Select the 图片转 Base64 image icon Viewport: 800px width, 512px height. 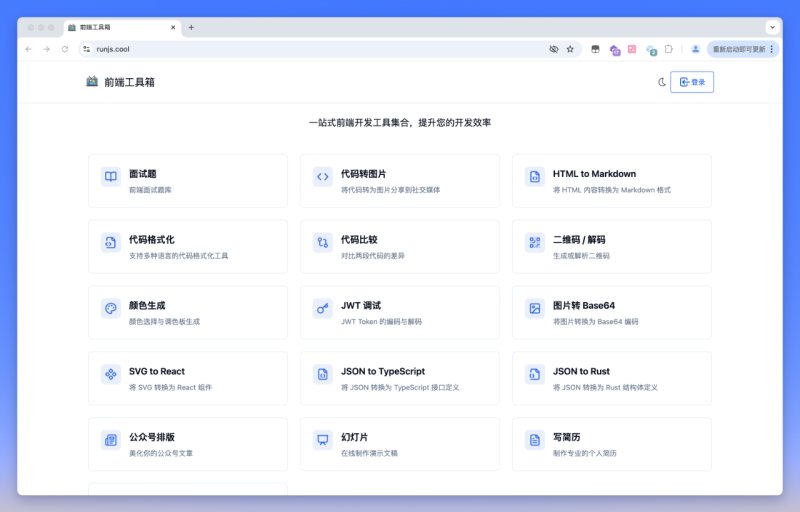click(x=535, y=308)
